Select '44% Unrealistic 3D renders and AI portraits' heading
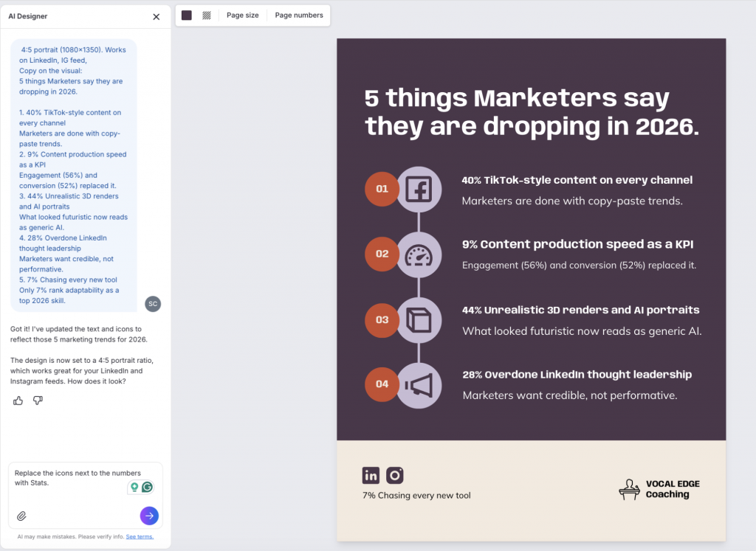The height and width of the screenshot is (551, 756). coord(581,311)
